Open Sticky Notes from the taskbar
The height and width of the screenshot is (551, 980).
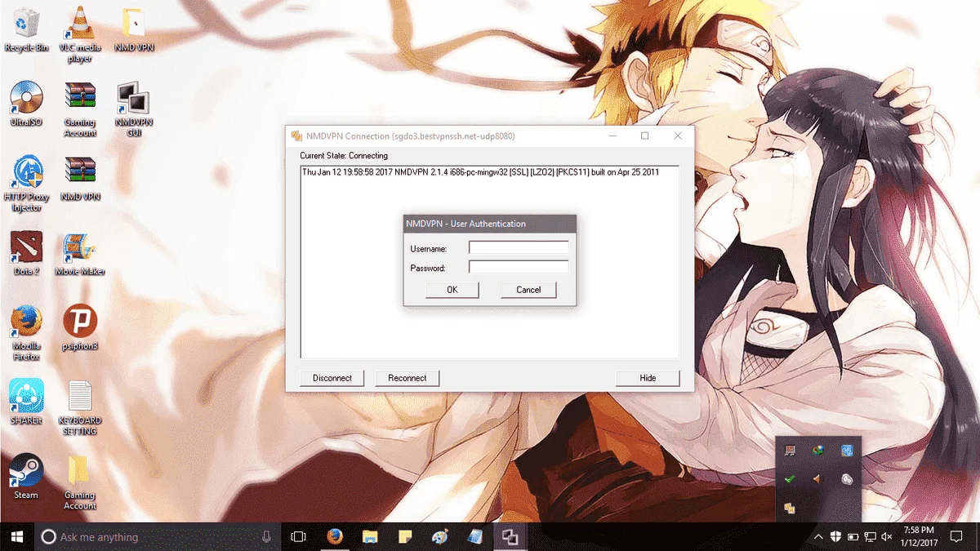coord(405,536)
